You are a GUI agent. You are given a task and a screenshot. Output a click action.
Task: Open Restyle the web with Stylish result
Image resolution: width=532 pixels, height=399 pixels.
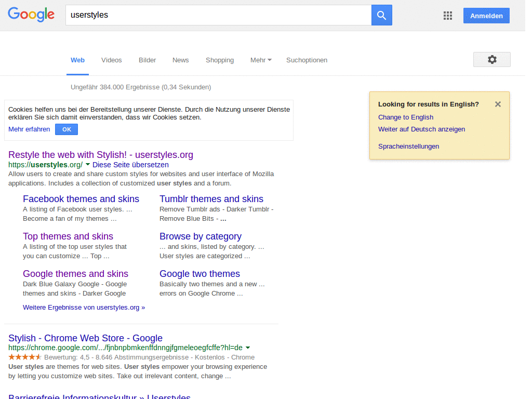pos(101,155)
